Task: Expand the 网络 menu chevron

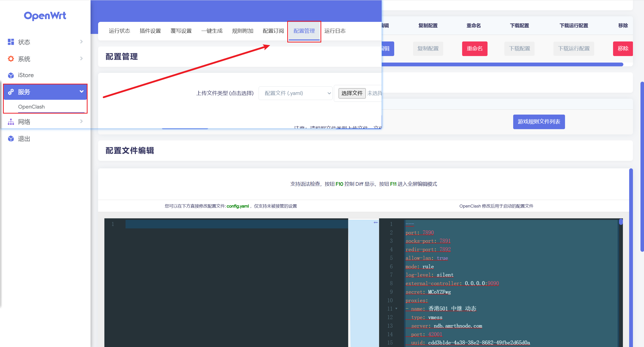Action: (81, 121)
